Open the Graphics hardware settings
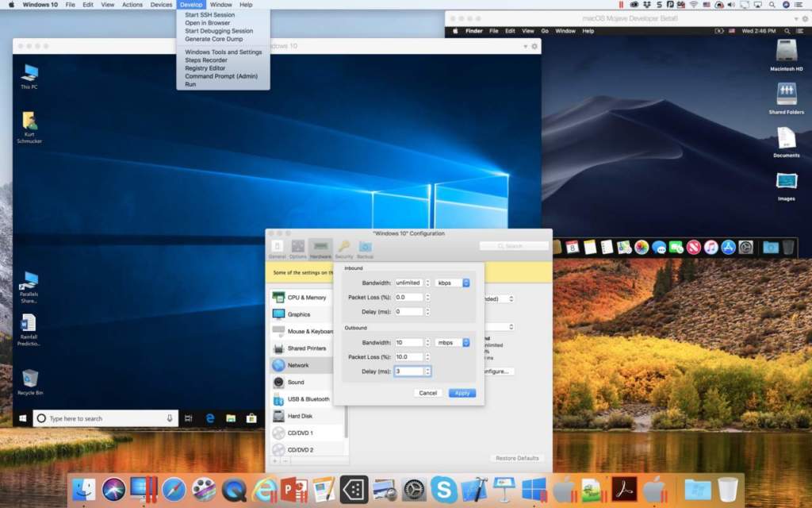This screenshot has width=812, height=508. (x=301, y=314)
